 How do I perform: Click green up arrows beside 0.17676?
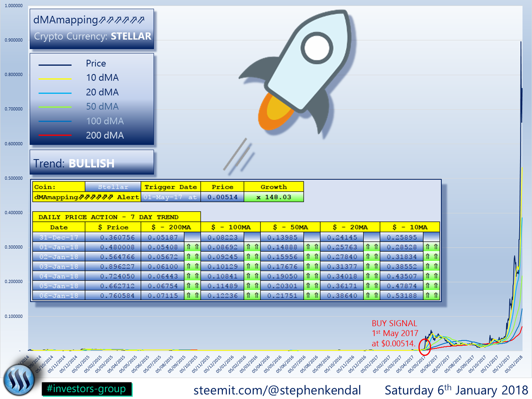(312, 266)
